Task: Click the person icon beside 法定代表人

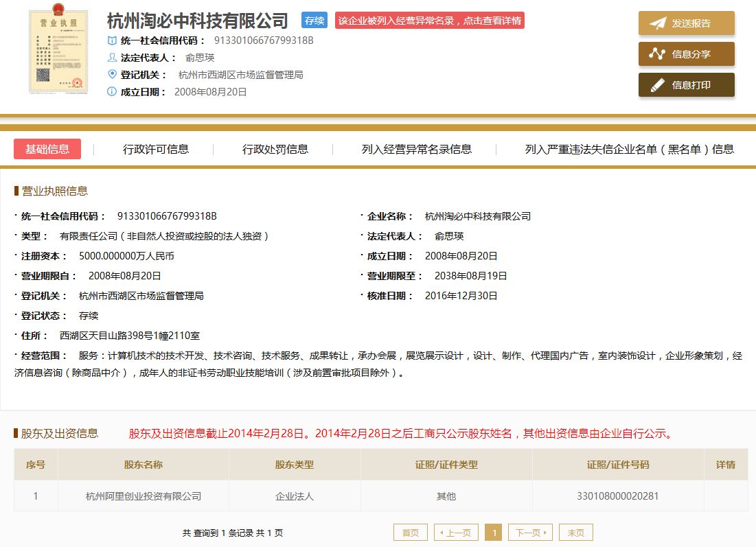Action: [x=112, y=58]
